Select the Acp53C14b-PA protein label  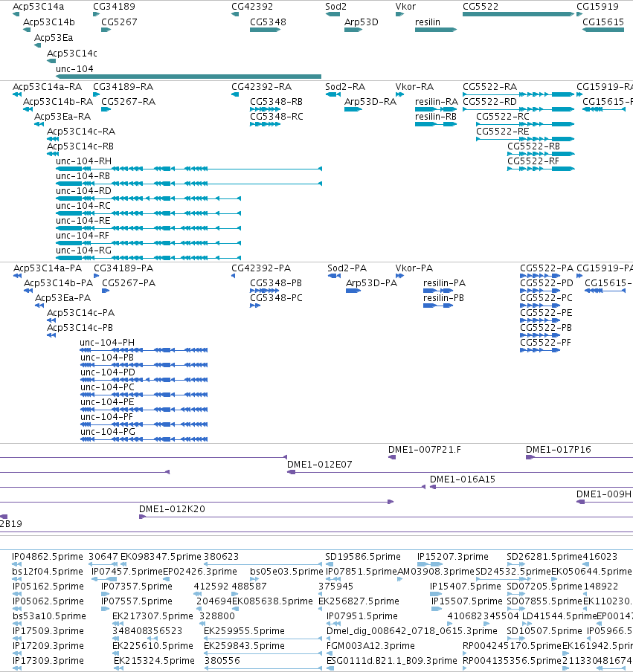pos(58,283)
